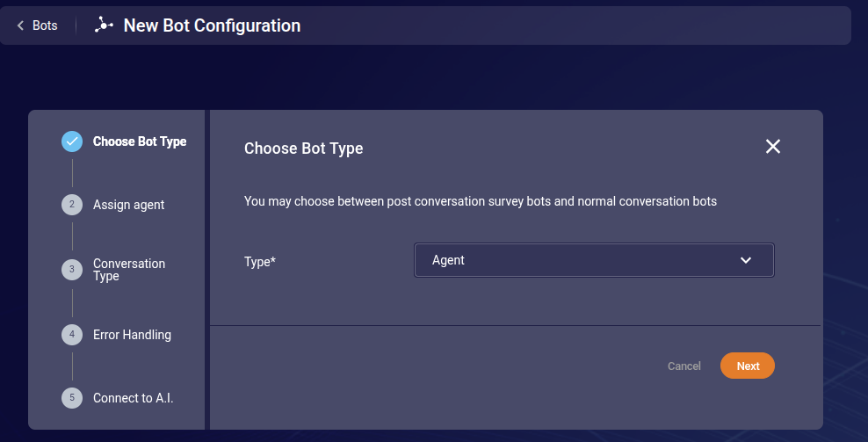The width and height of the screenshot is (868, 442).
Task: Open the Conversation Type step
Action: tap(129, 270)
